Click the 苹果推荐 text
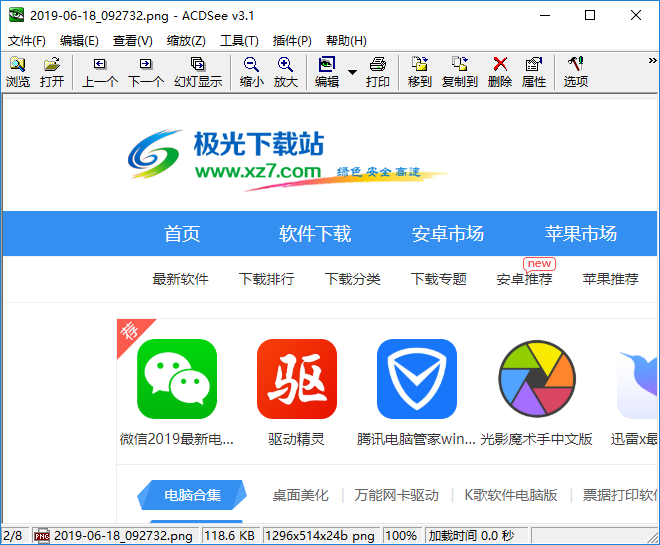Viewport: 660px width, 545px height. tap(610, 279)
